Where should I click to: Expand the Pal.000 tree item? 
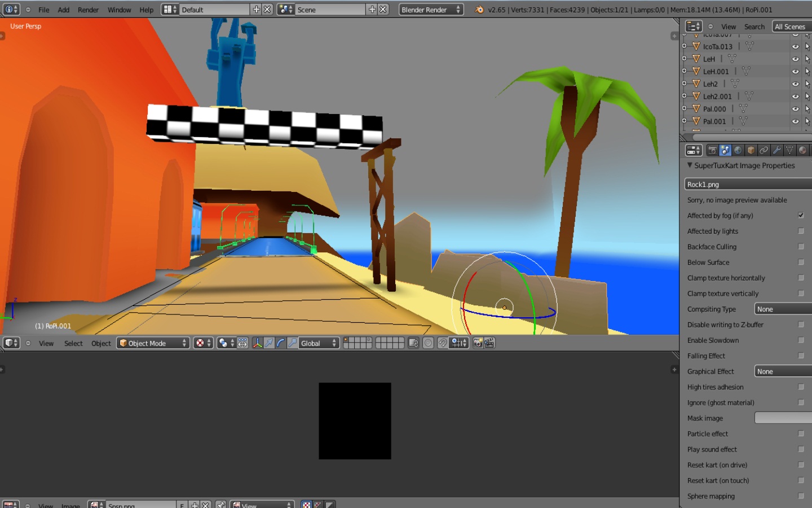pos(685,108)
